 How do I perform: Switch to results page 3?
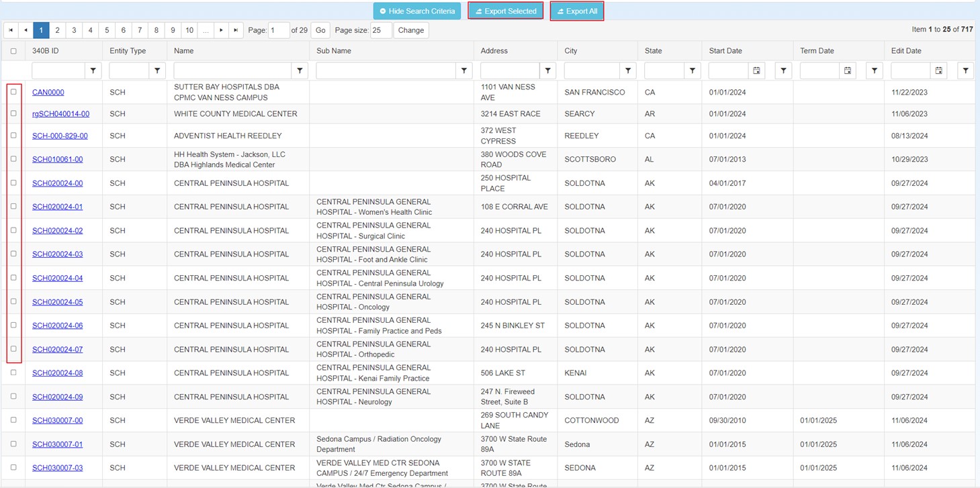click(74, 30)
